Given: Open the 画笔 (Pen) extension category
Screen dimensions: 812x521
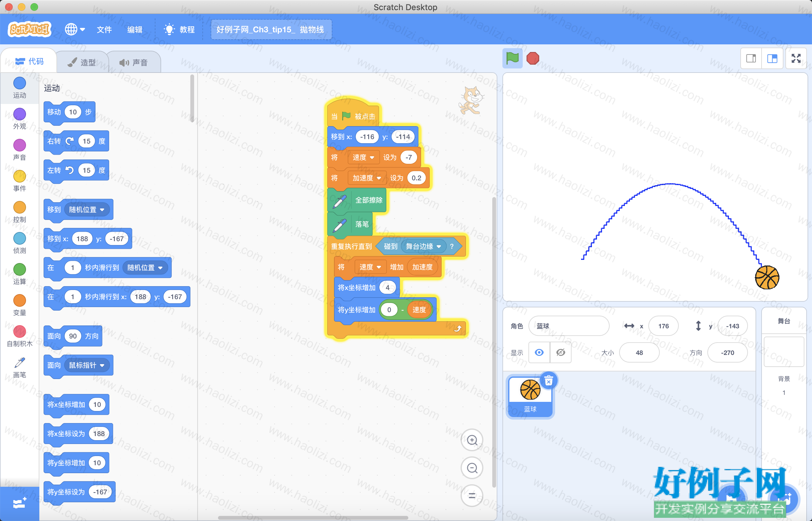Looking at the screenshot, I should 20,367.
